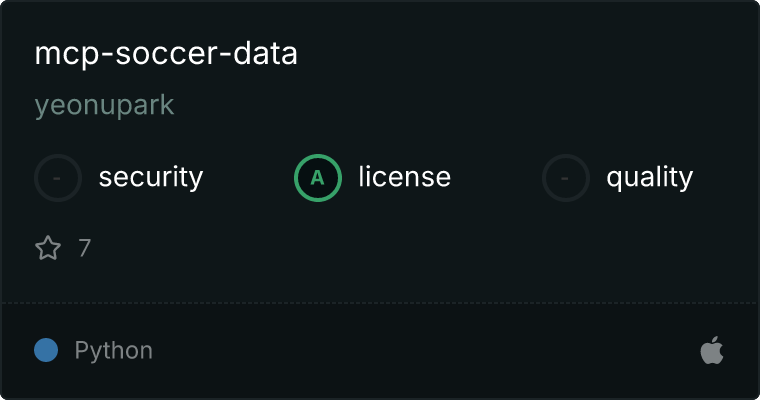The width and height of the screenshot is (760, 400).
Task: Click the gap between license and quality badges
Action: (496, 178)
